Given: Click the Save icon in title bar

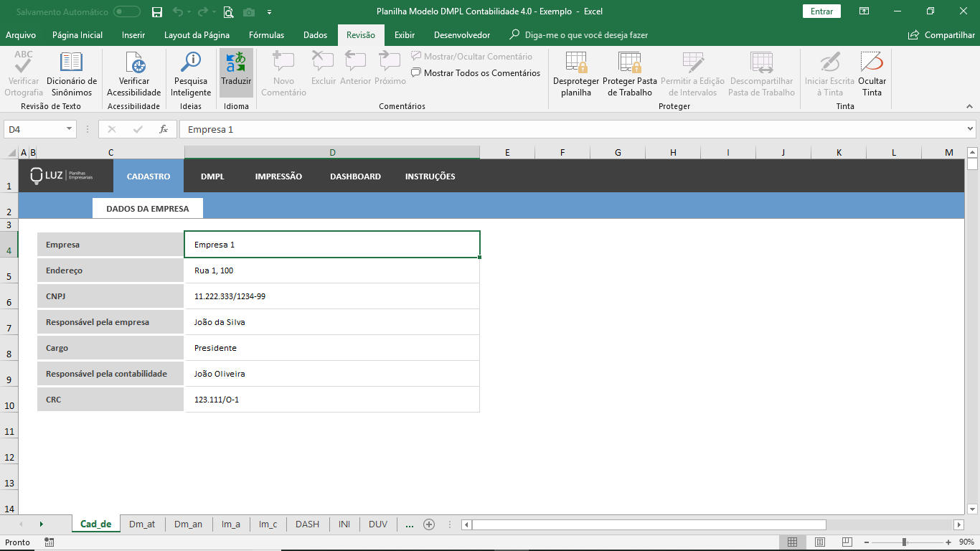Looking at the screenshot, I should [157, 11].
